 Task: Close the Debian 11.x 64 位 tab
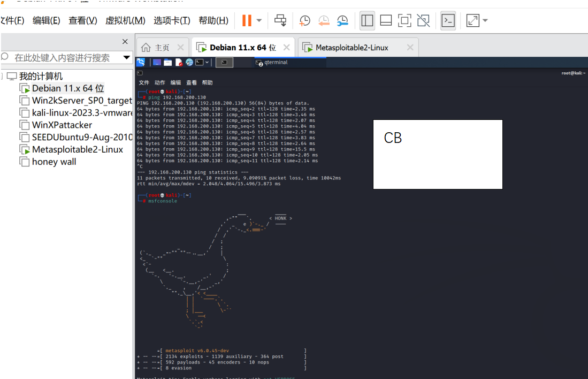tap(286, 47)
